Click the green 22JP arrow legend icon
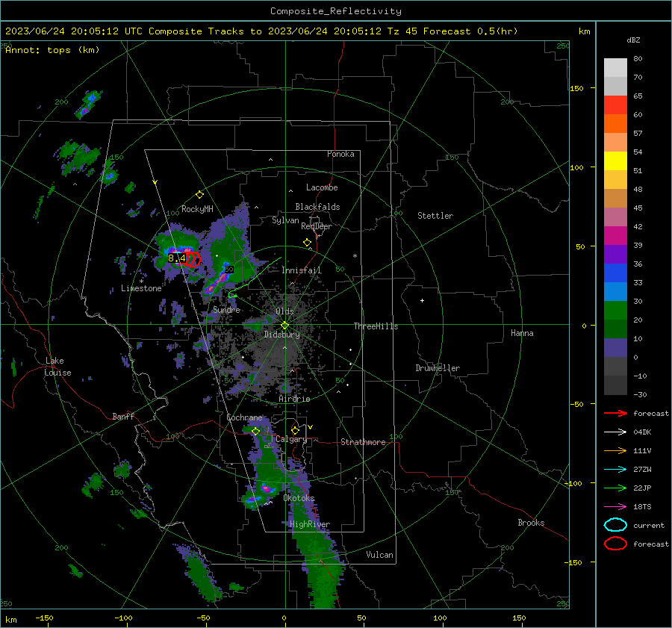The height and width of the screenshot is (628, 672). point(615,488)
